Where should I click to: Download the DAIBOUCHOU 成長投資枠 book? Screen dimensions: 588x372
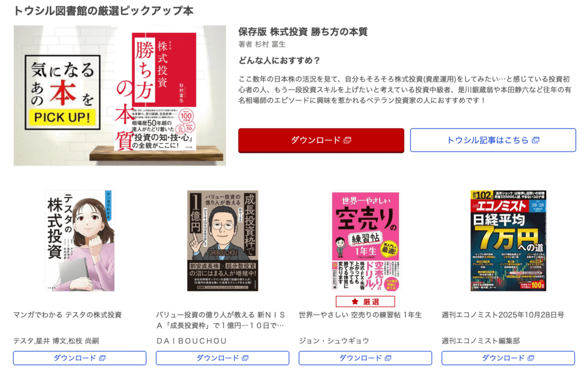tap(222, 358)
